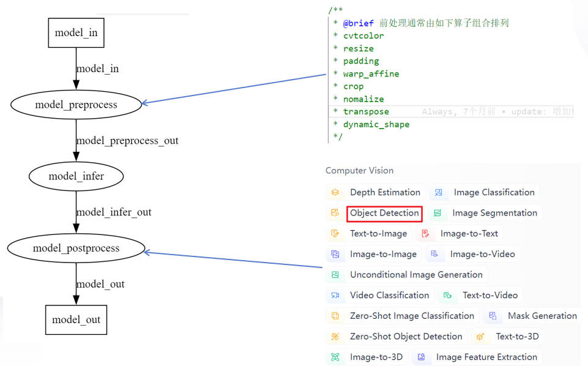
Task: Click the model_in rectangle node
Action: [76, 33]
